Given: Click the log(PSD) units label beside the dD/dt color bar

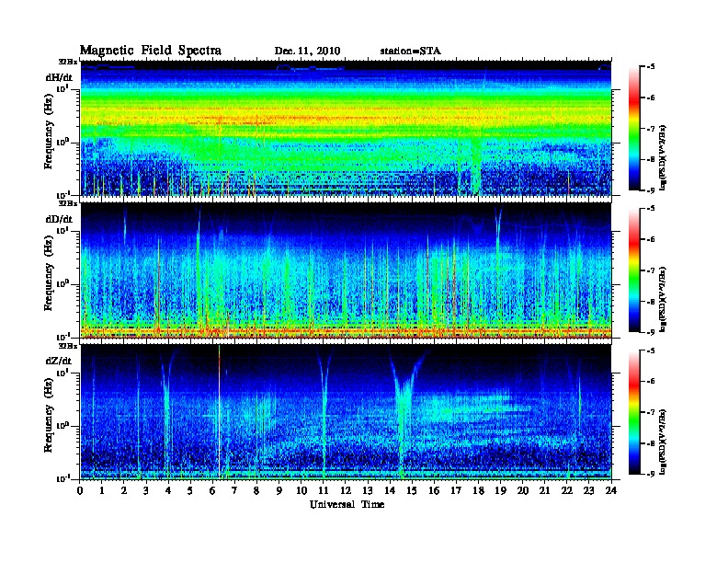Looking at the screenshot, I should click(x=663, y=299).
